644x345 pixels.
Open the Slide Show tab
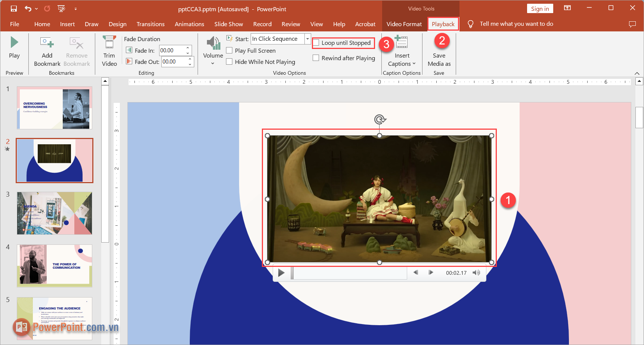point(229,24)
